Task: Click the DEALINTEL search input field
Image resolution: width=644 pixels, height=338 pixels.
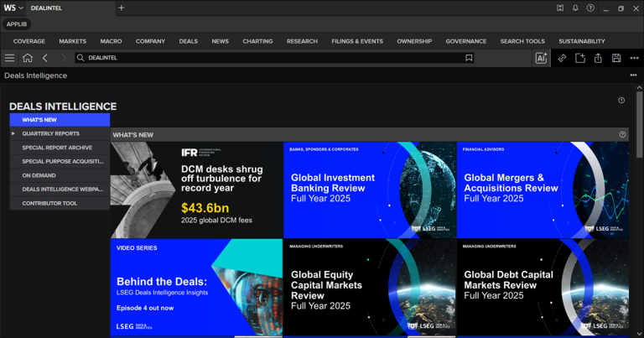Action: coord(274,58)
